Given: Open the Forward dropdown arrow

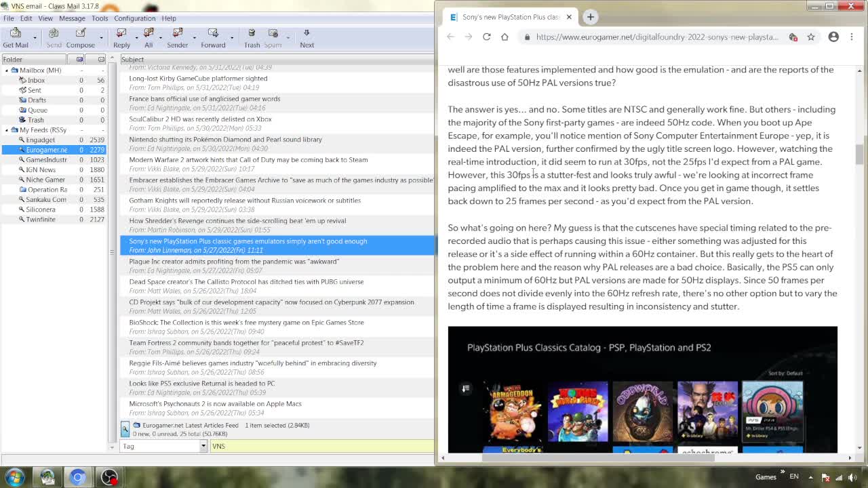Looking at the screenshot, I should tap(231, 38).
